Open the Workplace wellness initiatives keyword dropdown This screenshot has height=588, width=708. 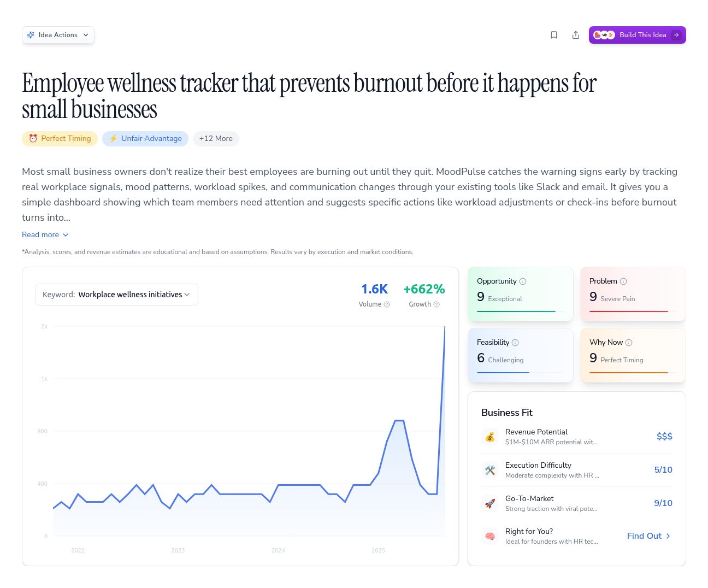tap(116, 294)
